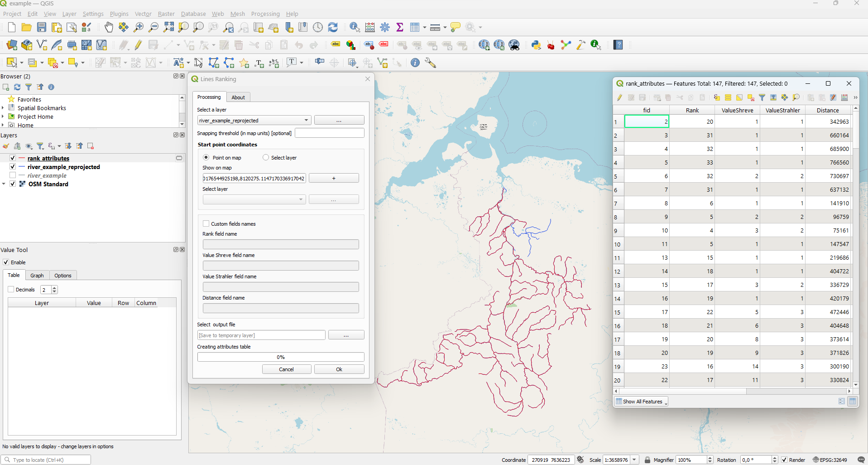Expand the Show All Features dropdown

642,402
